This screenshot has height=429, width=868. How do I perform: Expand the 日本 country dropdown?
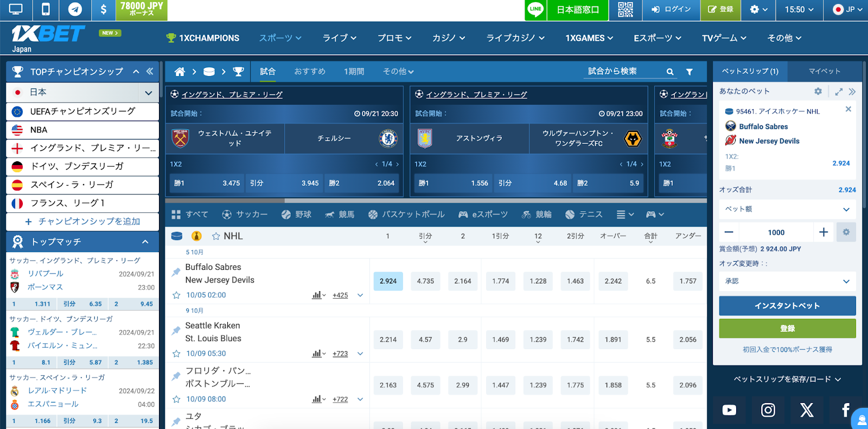pyautogui.click(x=148, y=93)
